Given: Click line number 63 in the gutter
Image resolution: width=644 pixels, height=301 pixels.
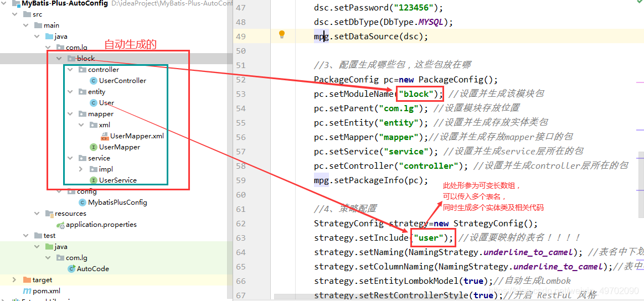Looking at the screenshot, I should click(240, 238).
